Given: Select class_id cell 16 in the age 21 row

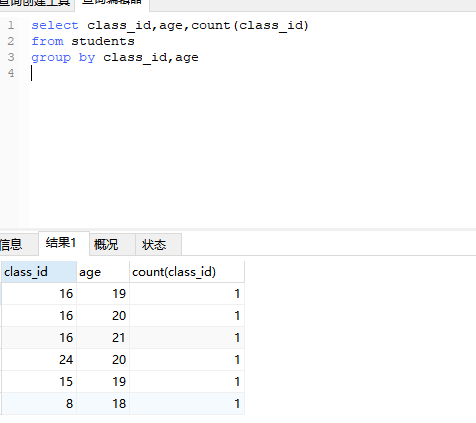Looking at the screenshot, I should 39,338.
